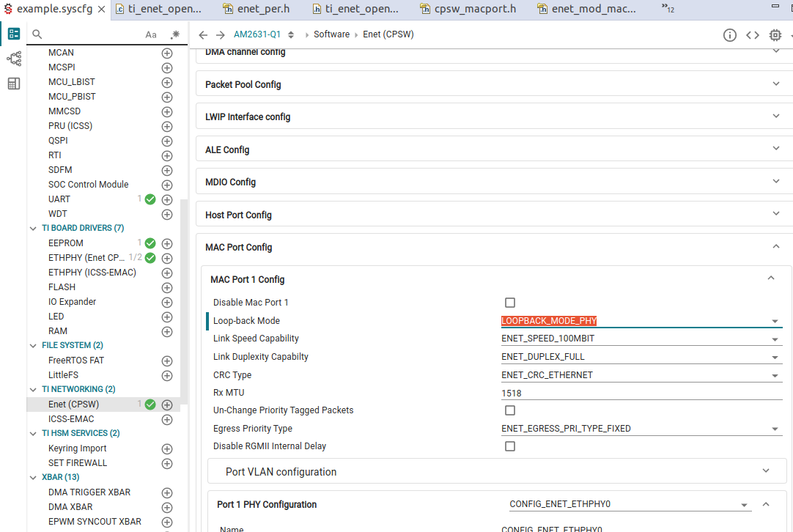793x532 pixels.
Task: Expand the MDIO Config section
Action: click(494, 182)
